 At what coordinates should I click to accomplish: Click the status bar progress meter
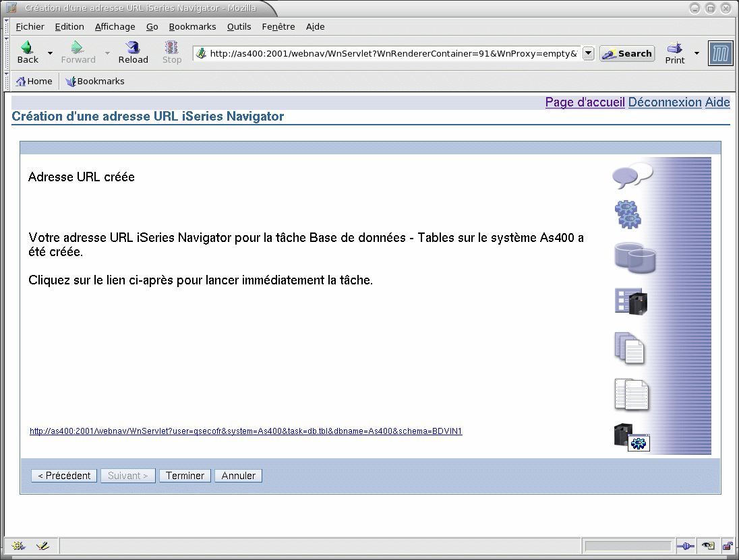coord(628,546)
